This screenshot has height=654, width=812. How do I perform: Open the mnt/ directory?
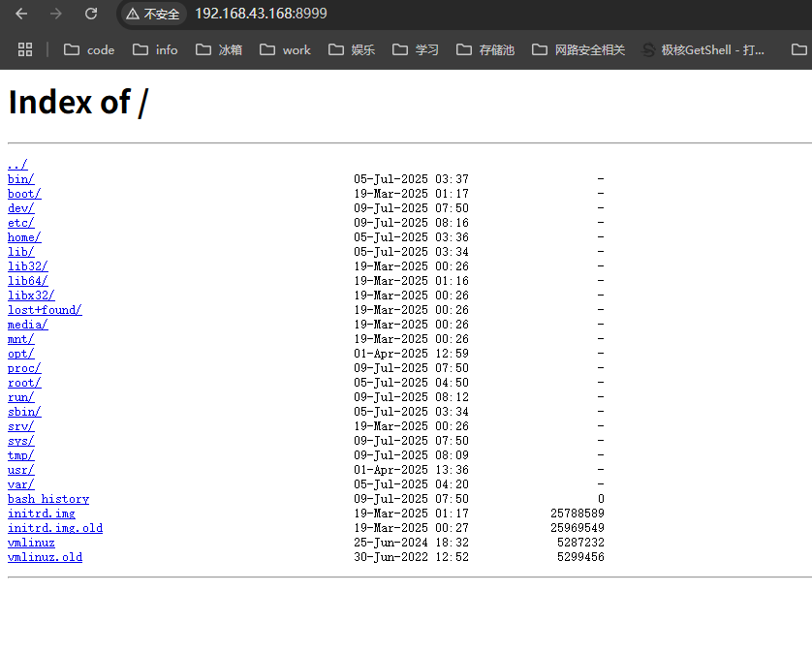coord(20,339)
